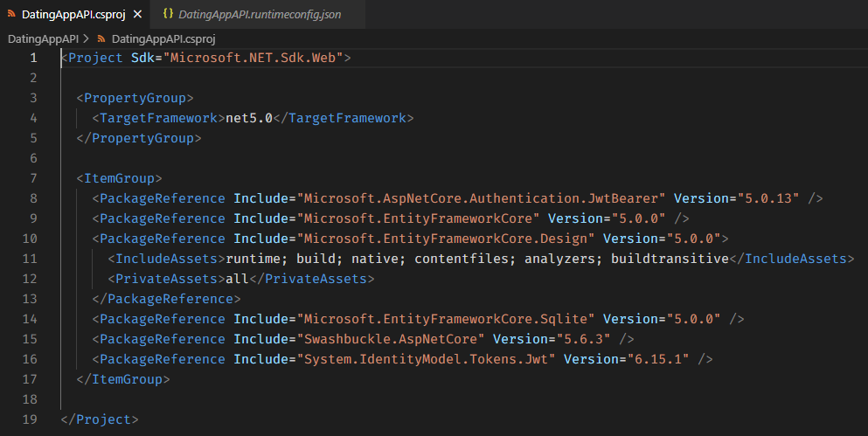This screenshot has width=868, height=436.
Task: Close the DatingAppAPI.csproj tab
Action: (x=138, y=14)
